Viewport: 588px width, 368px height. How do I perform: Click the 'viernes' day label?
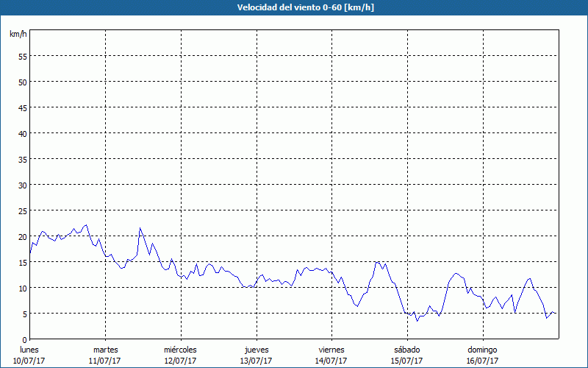(x=331, y=350)
